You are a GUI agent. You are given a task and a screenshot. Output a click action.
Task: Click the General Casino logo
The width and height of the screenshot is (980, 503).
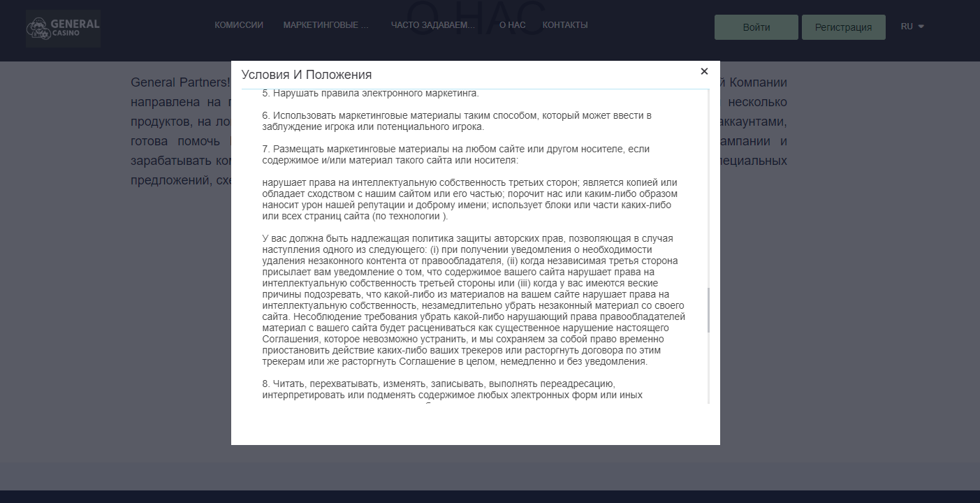coord(63,28)
